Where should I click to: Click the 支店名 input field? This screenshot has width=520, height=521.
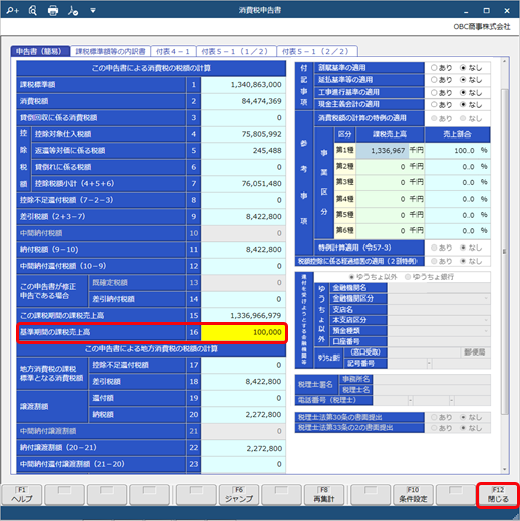[x=439, y=309]
